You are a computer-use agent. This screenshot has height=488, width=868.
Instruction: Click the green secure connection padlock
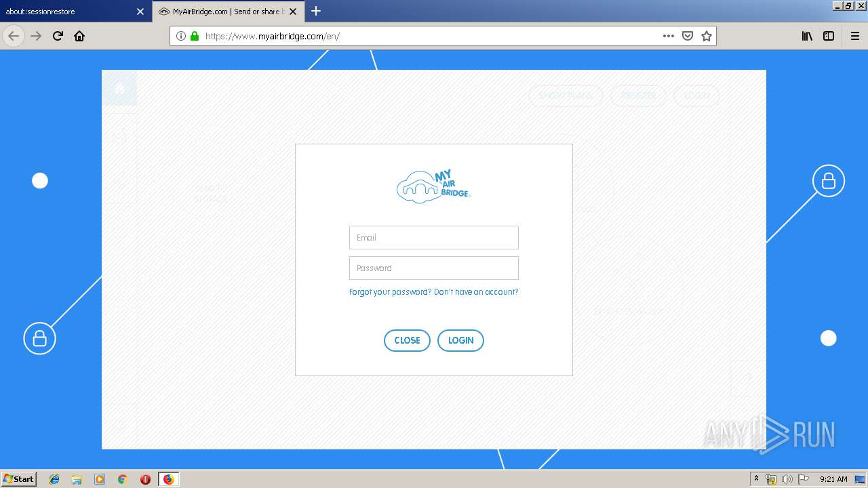(195, 37)
